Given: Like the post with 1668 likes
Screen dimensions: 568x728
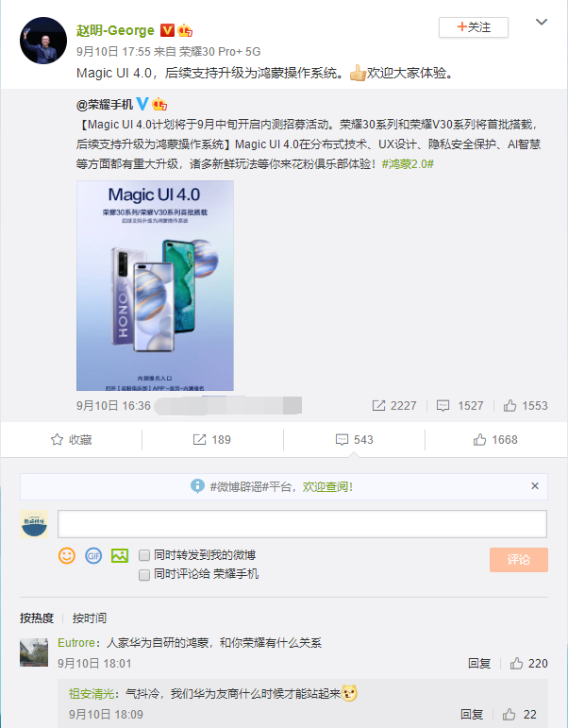Looking at the screenshot, I should pyautogui.click(x=495, y=440).
